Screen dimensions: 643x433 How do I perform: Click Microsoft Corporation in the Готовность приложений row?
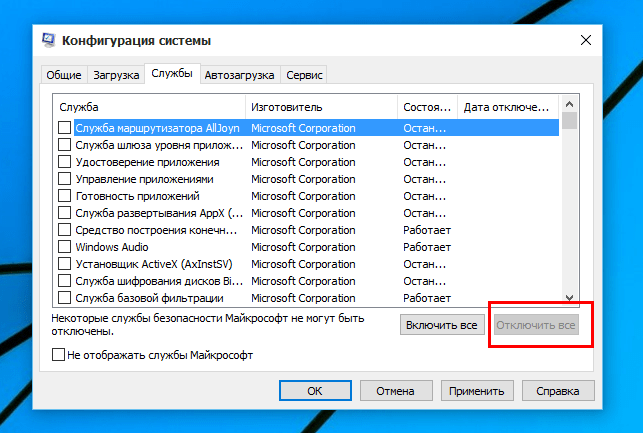[x=303, y=196]
